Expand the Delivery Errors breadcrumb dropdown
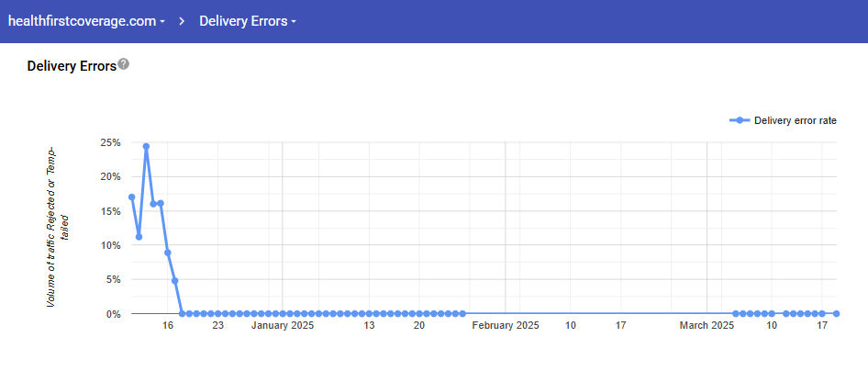The width and height of the screenshot is (868, 371). (248, 21)
